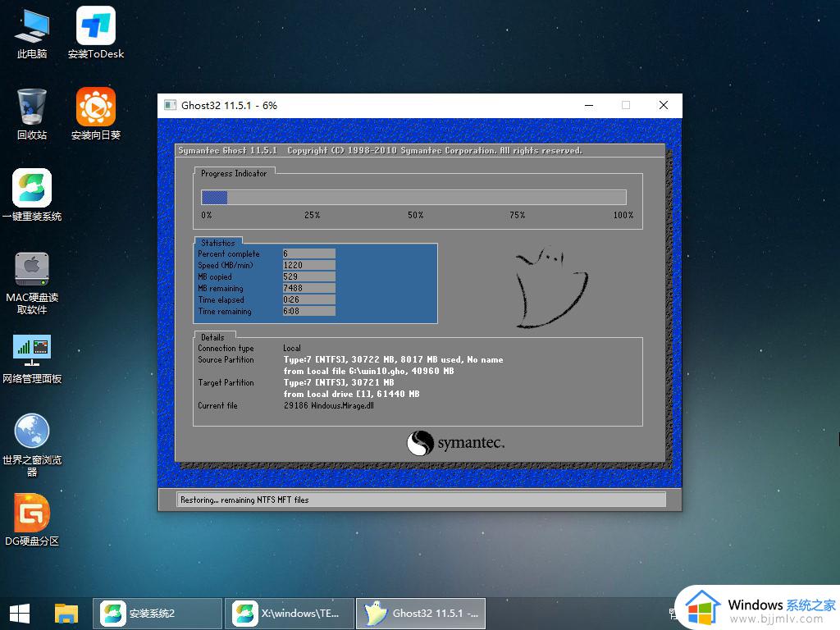Click the MB copied value 529

[x=309, y=276]
